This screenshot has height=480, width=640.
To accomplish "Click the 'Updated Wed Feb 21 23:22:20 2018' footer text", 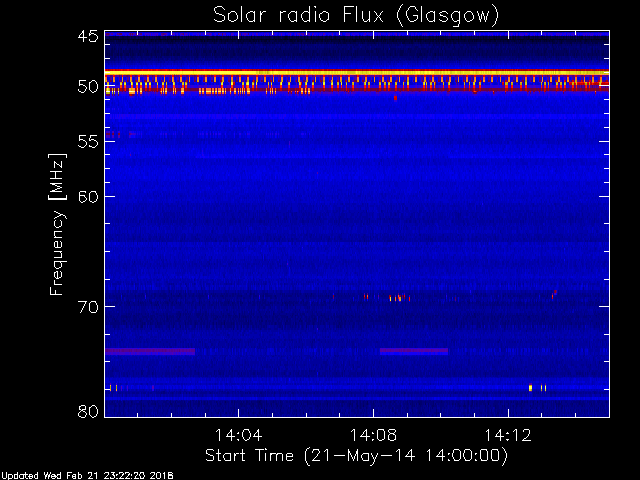I will [87, 476].
